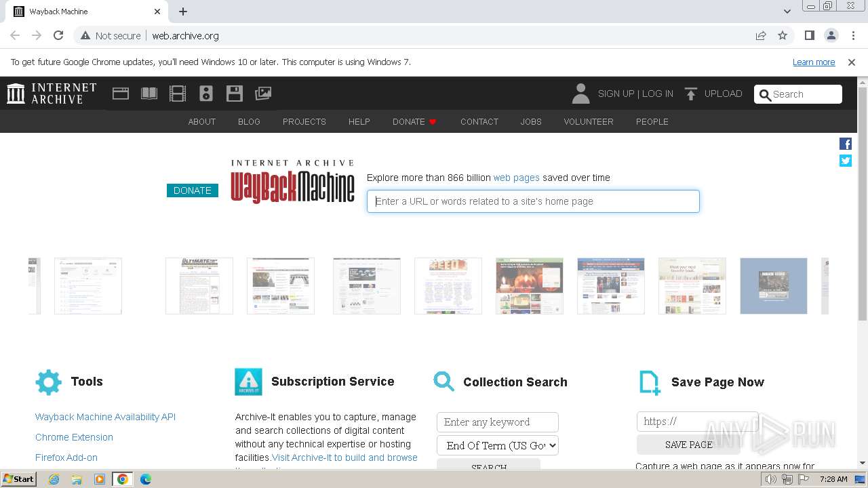Viewport: 868px width, 488px height.
Task: Follow the 'web pages' link
Action: [x=517, y=178]
